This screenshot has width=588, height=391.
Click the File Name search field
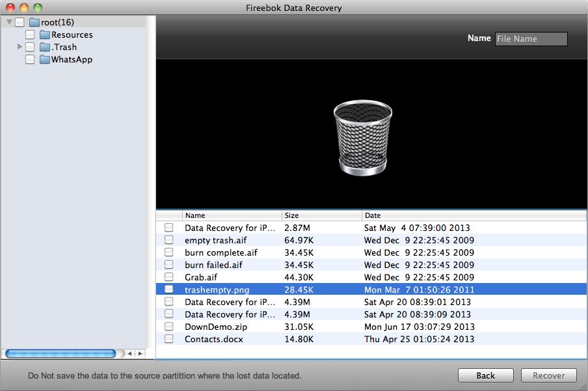point(531,38)
